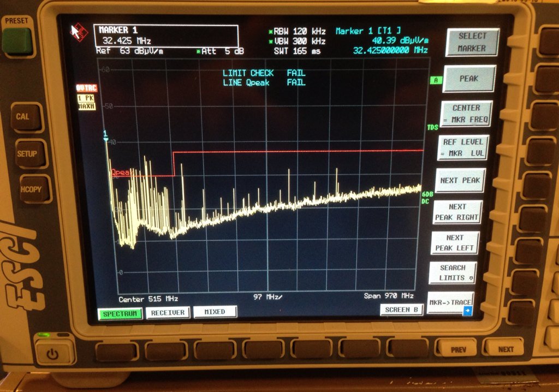Jump to NEXT PEAK softkey
Image resolution: width=559 pixels, height=392 pixels.
(x=460, y=181)
